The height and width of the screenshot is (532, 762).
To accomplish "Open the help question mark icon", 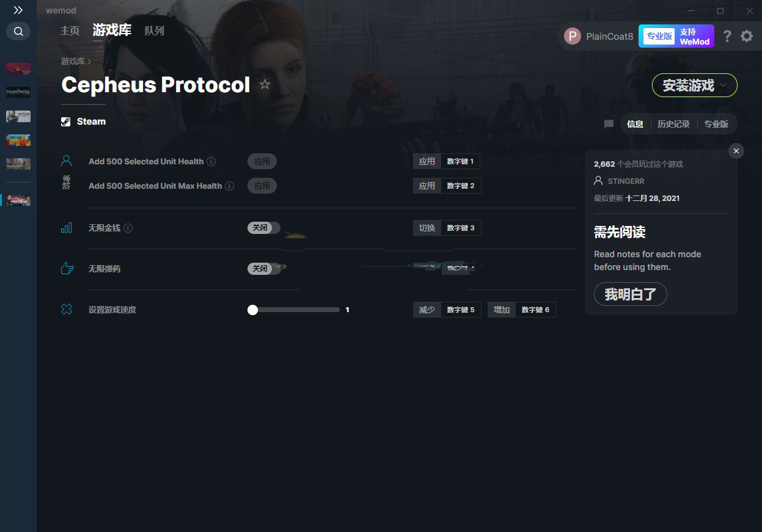I will coord(727,36).
